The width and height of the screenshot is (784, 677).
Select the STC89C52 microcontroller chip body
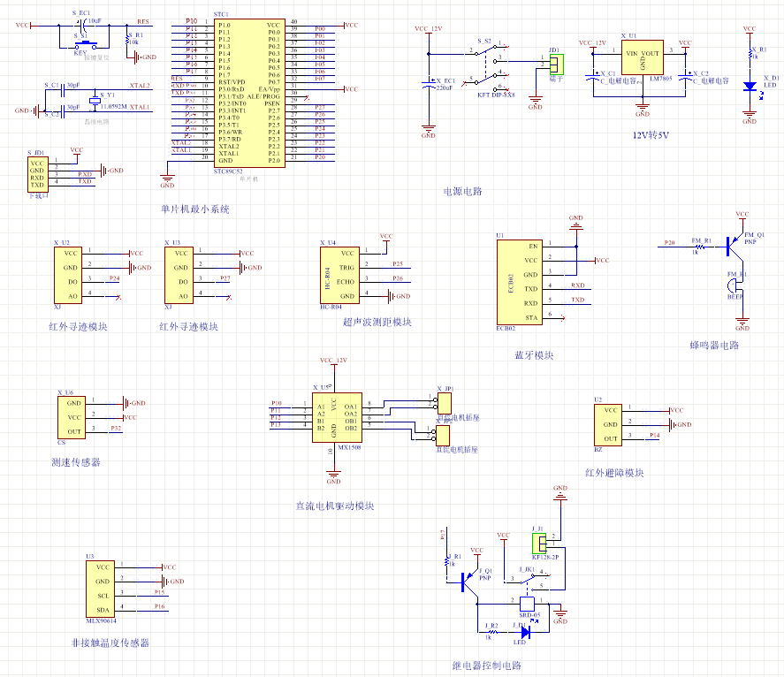(249, 93)
